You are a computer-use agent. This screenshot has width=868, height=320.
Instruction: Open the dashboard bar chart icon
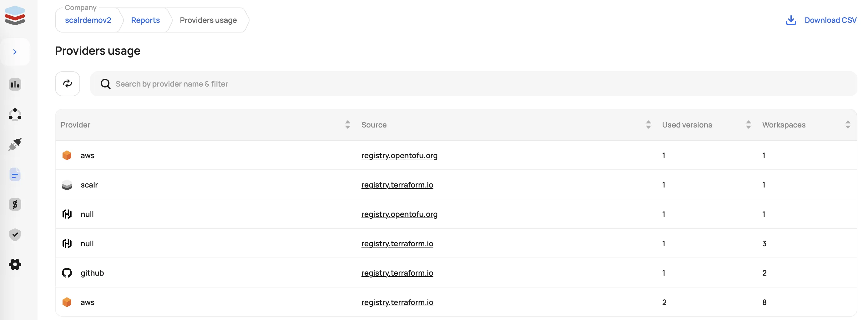click(x=15, y=85)
